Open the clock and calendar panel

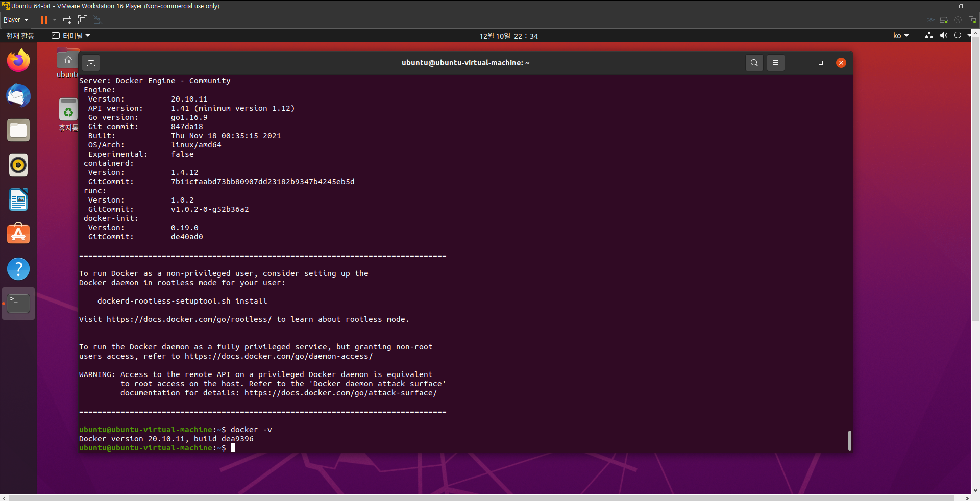(508, 36)
